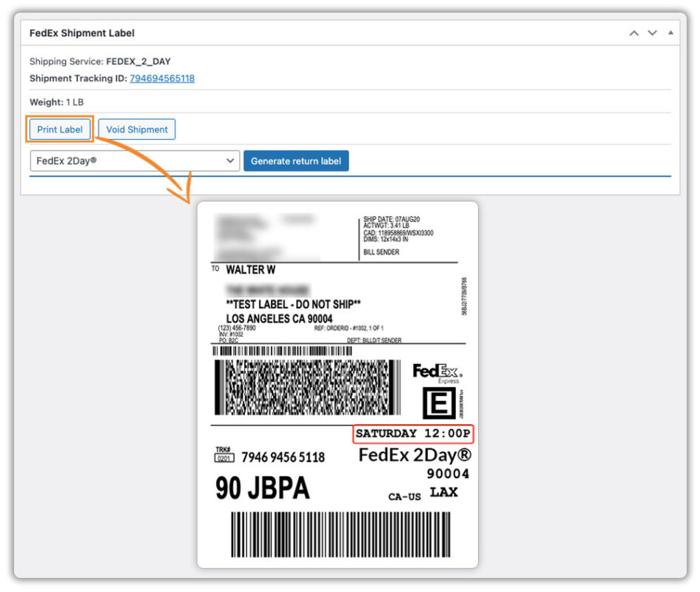Click the Print Label button
This screenshot has height=592, width=700.
click(59, 129)
